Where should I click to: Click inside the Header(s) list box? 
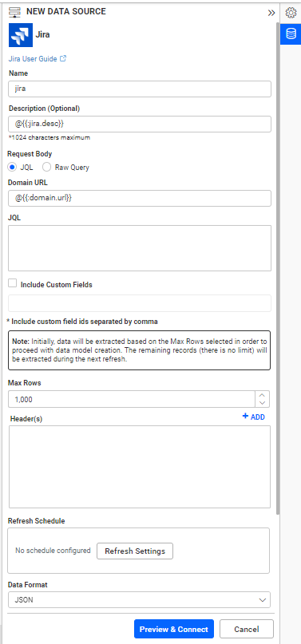tap(140, 467)
